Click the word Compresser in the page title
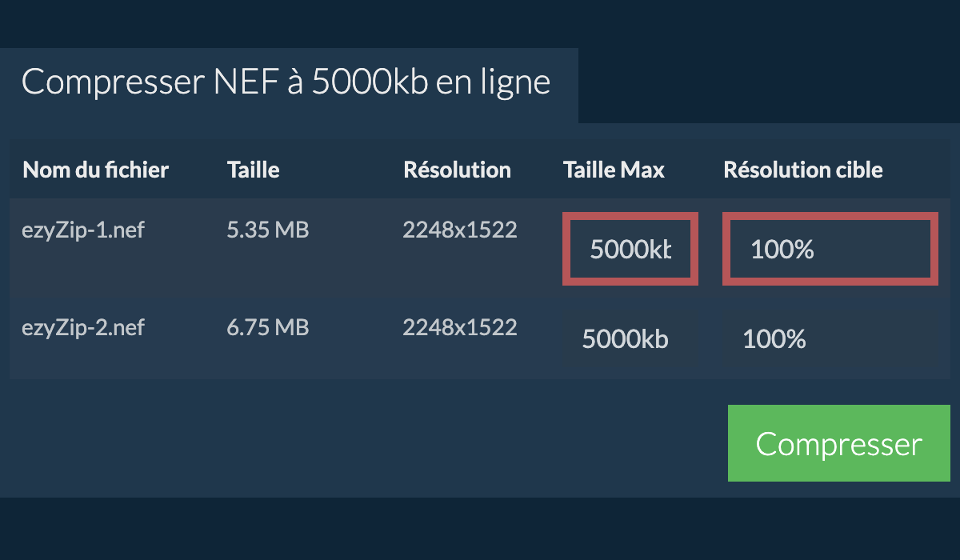 111,82
